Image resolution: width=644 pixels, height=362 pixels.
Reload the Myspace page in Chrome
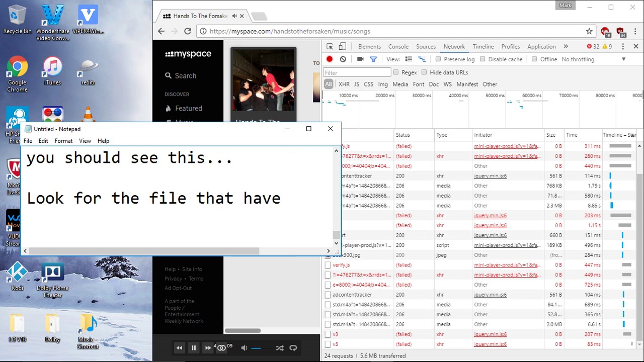[187, 31]
